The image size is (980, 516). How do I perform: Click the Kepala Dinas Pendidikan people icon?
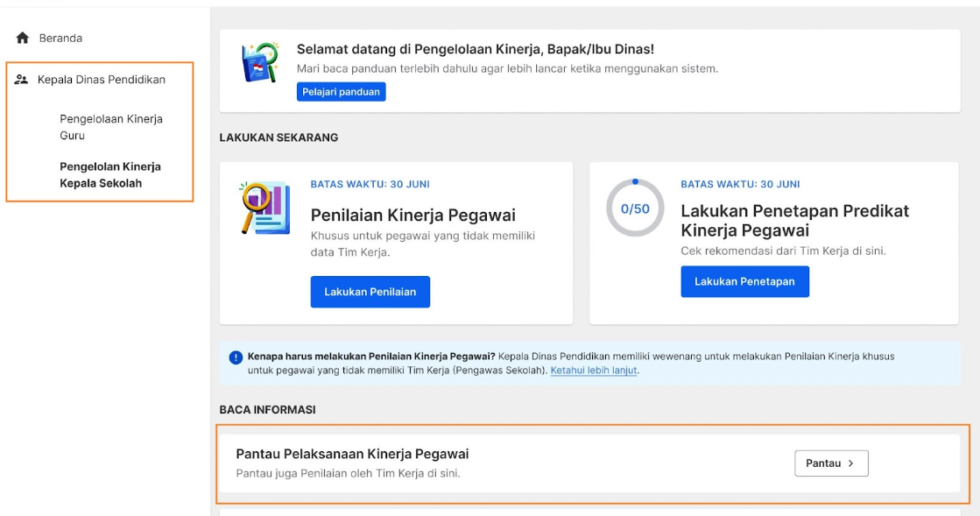[x=21, y=80]
